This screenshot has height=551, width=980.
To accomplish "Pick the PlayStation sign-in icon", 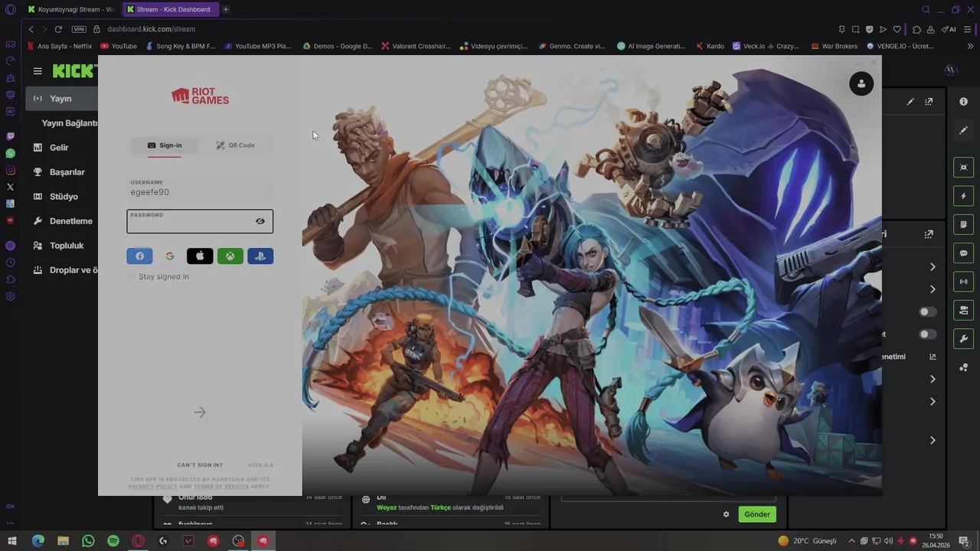I will (260, 256).
